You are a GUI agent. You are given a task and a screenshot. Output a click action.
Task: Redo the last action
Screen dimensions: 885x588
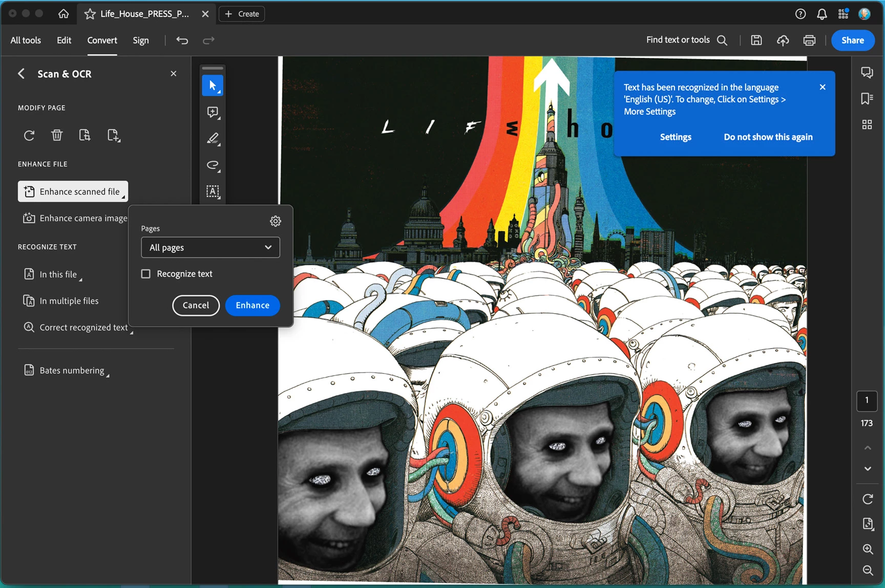(x=208, y=40)
